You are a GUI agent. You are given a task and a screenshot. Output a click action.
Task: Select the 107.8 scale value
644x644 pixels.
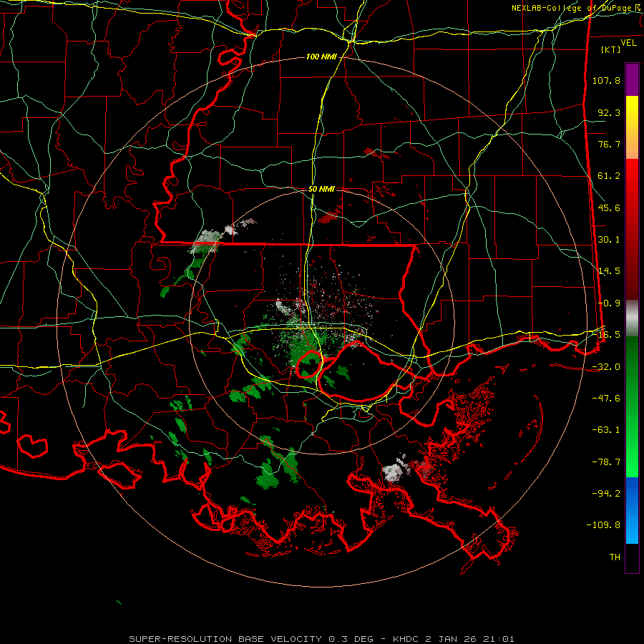[x=606, y=80]
